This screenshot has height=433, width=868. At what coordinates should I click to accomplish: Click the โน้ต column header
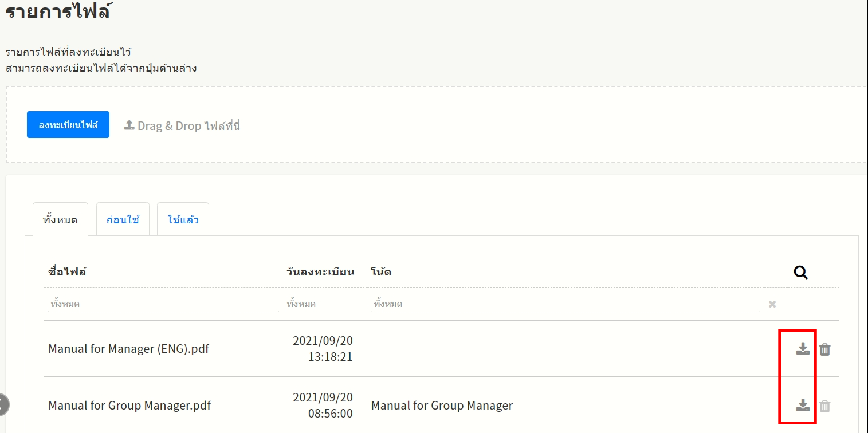[381, 272]
